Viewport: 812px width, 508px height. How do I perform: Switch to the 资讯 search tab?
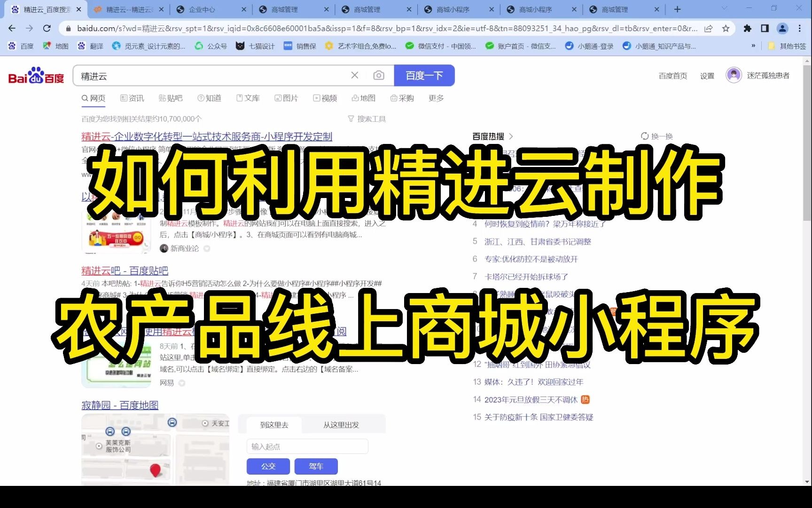(x=133, y=98)
